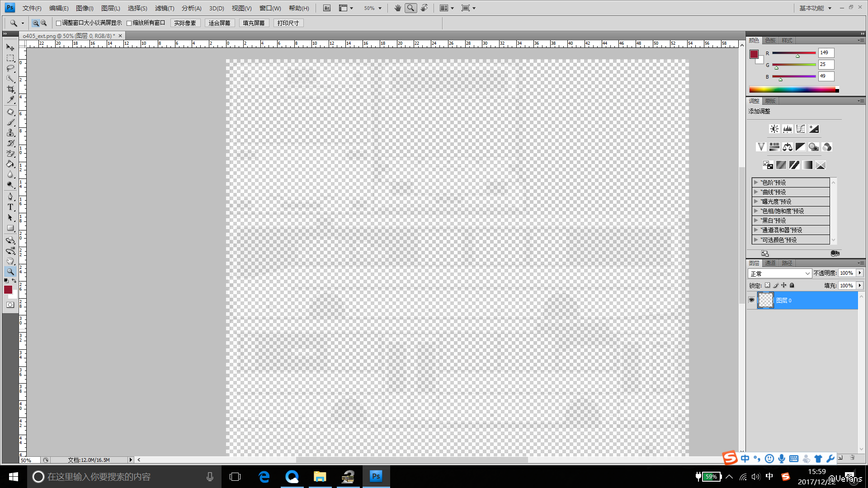The width and height of the screenshot is (868, 488).
Task: Open the opacity slider arrow
Action: (860, 273)
